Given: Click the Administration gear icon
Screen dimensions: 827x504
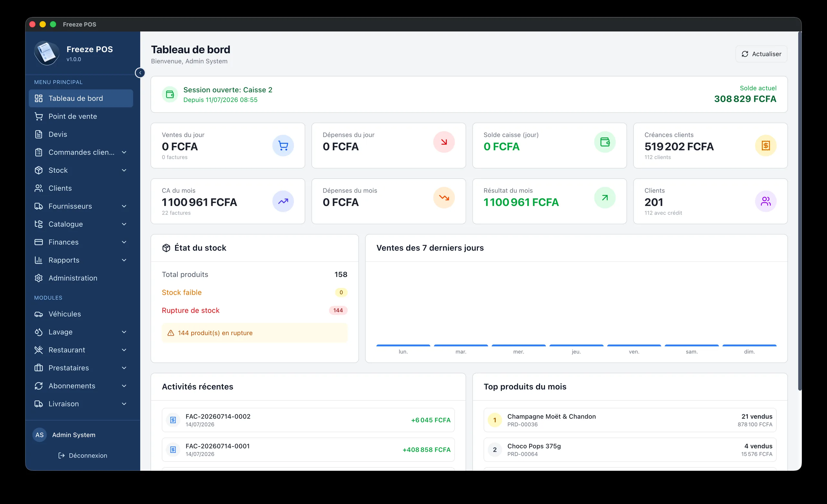Looking at the screenshot, I should (x=38, y=278).
